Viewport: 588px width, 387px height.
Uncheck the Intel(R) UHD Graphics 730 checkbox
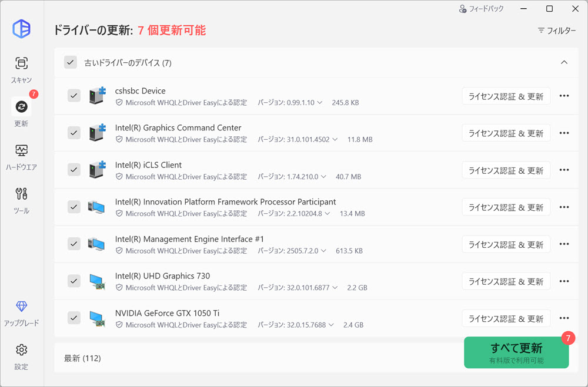tap(74, 281)
